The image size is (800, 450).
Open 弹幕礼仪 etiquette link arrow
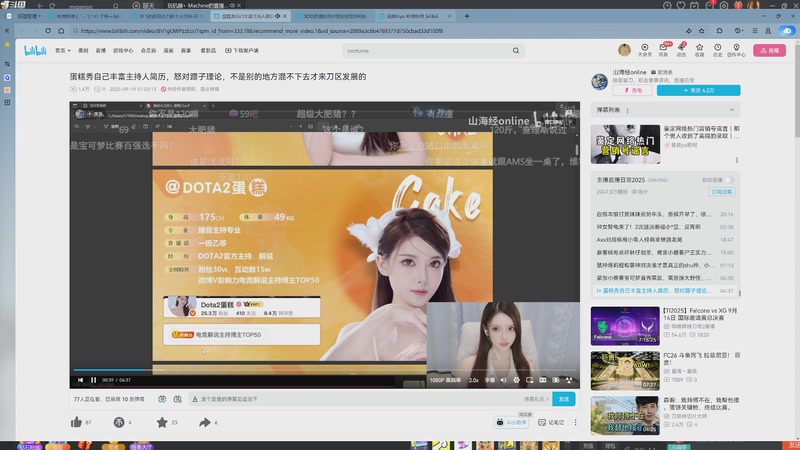(536, 399)
